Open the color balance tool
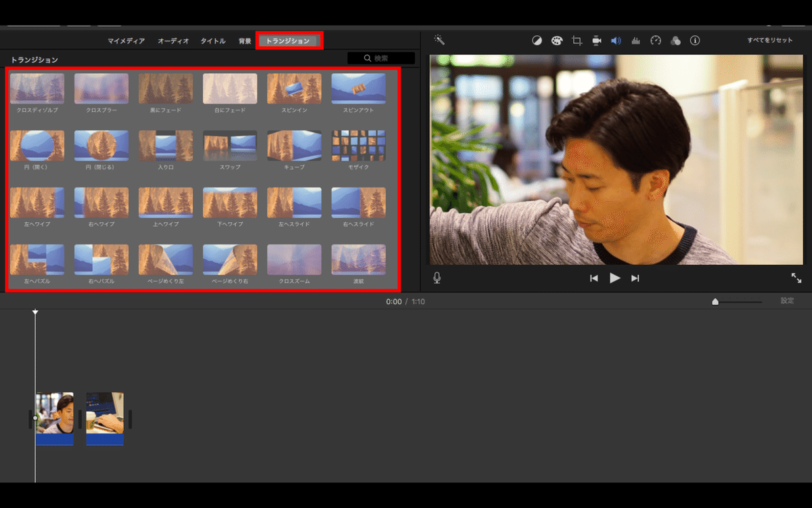Viewport: 812px width, 508px height. pos(537,41)
